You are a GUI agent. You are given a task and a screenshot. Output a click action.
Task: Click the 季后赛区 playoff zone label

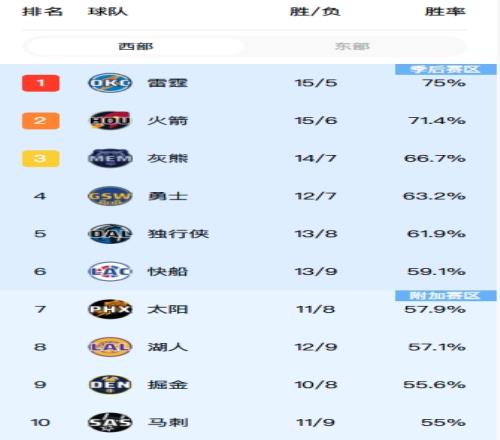click(x=446, y=69)
